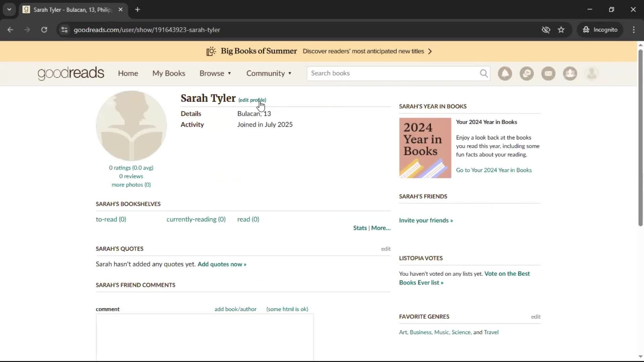Click the Invite your friends link

tap(426, 220)
